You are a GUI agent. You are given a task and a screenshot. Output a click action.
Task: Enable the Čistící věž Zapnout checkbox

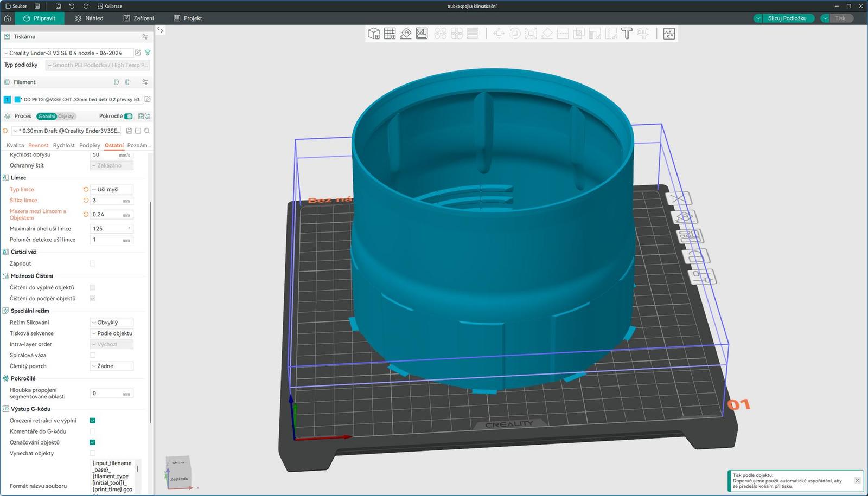92,263
